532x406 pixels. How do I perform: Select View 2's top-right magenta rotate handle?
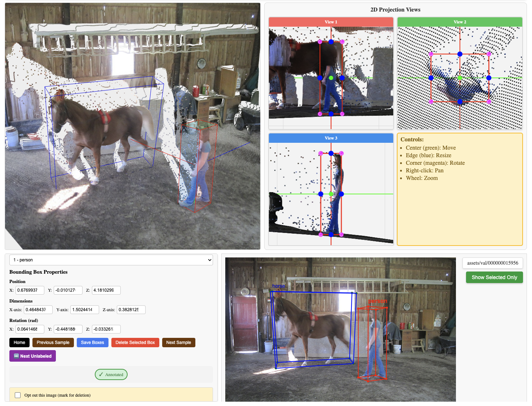pos(489,54)
